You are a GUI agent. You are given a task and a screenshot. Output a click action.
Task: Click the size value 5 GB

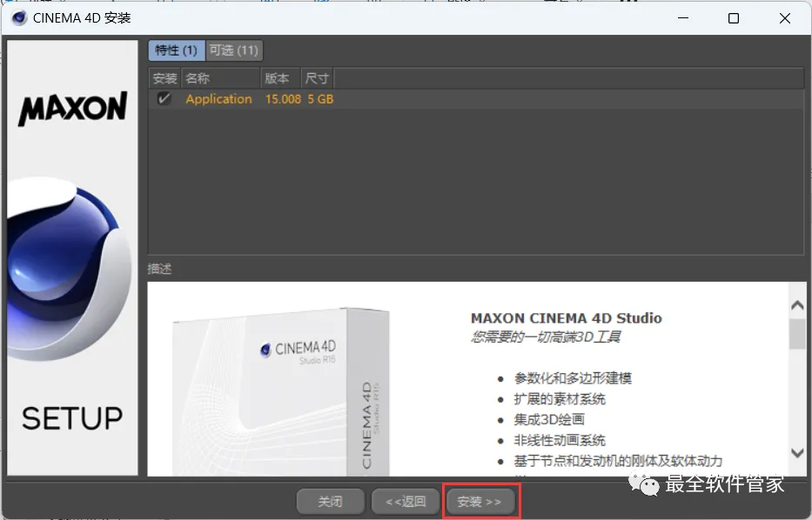point(320,99)
